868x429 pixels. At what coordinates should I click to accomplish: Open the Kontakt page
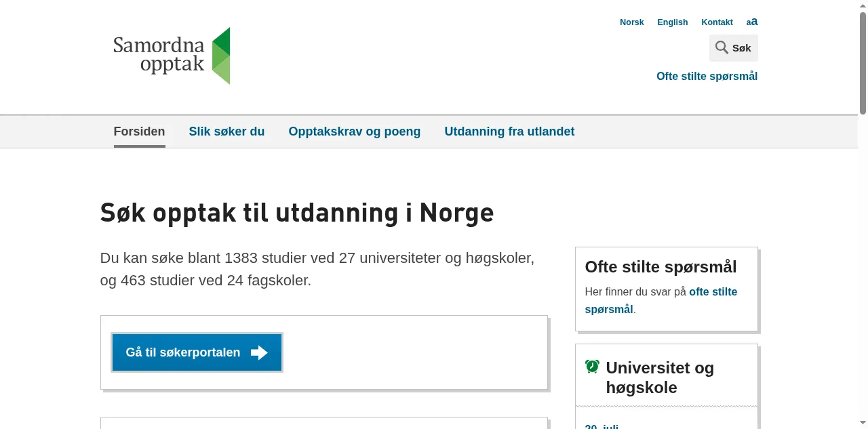click(717, 22)
